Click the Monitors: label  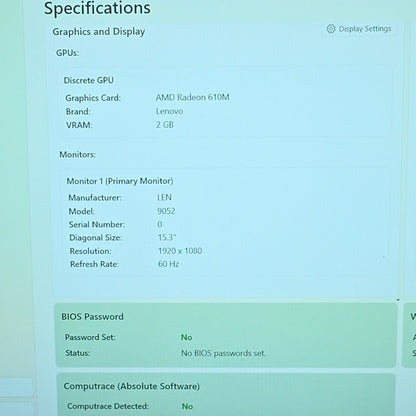click(x=78, y=155)
